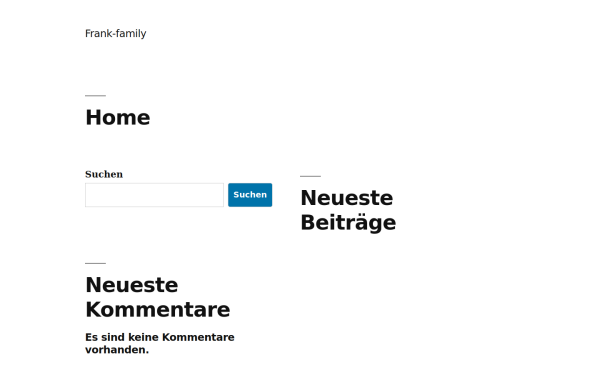
Task: Click the white text inside the Suchen button
Action: [x=250, y=195]
